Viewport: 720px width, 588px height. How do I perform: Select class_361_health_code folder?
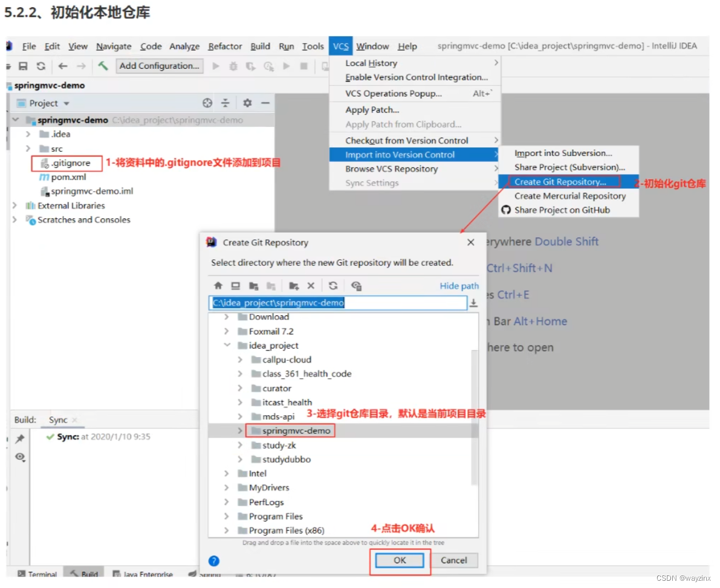coord(306,373)
